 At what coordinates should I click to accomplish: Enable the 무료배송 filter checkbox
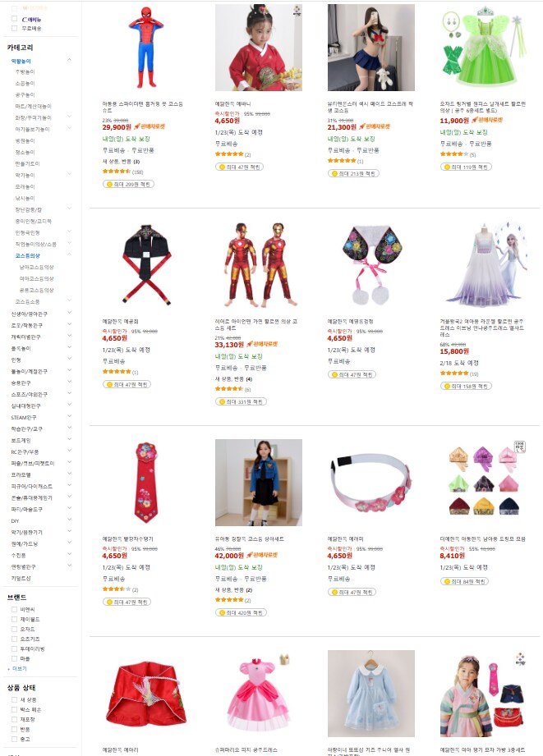pyautogui.click(x=15, y=29)
